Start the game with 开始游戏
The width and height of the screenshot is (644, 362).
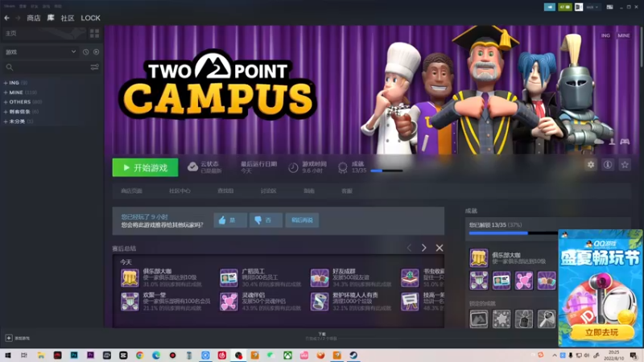click(146, 167)
